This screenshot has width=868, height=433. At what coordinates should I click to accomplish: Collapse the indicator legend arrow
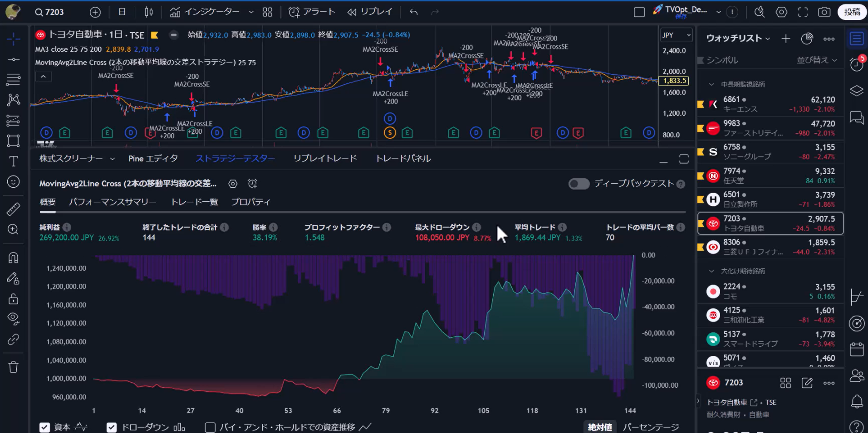(44, 77)
